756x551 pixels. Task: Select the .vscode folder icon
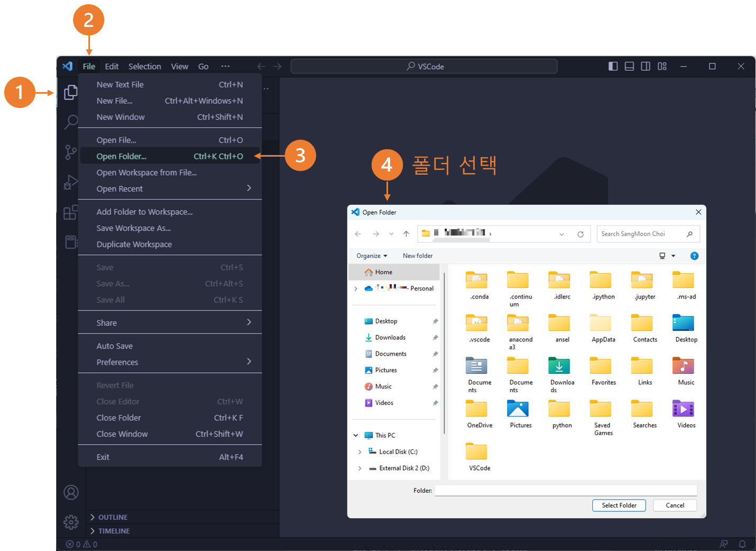click(x=477, y=322)
